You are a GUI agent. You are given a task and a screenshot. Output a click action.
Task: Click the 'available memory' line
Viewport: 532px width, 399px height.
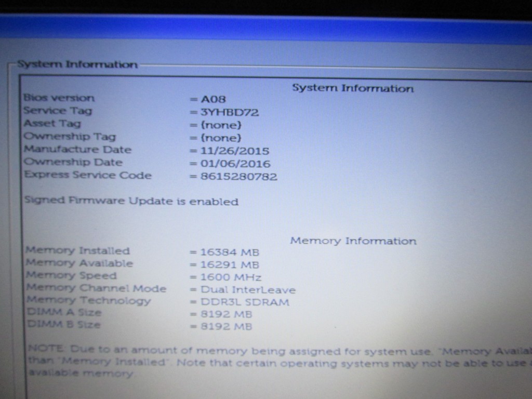pos(81,373)
